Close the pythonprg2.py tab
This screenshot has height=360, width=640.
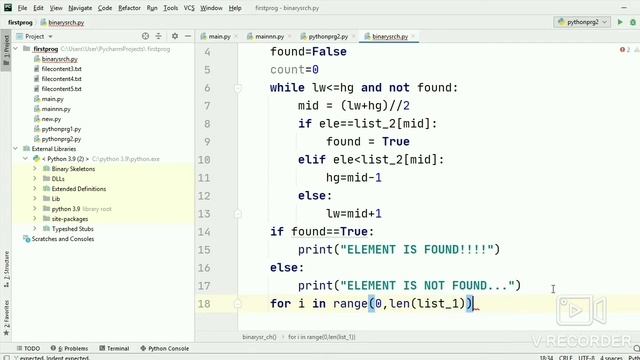click(353, 36)
